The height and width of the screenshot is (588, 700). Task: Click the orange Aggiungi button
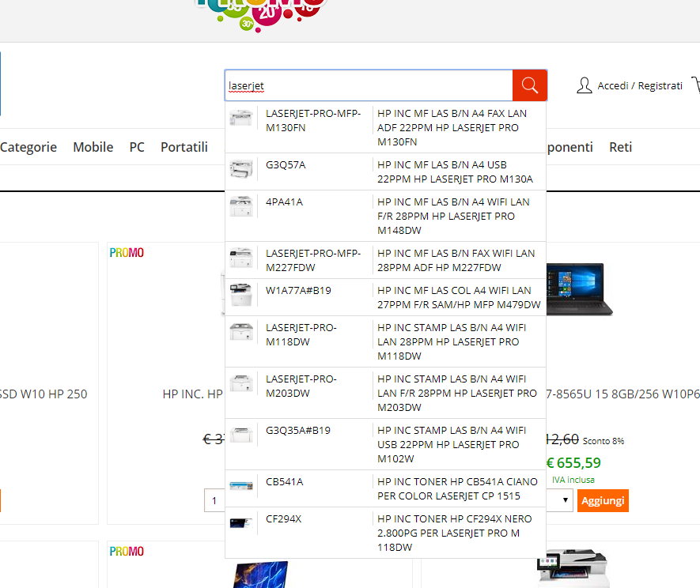coord(603,500)
